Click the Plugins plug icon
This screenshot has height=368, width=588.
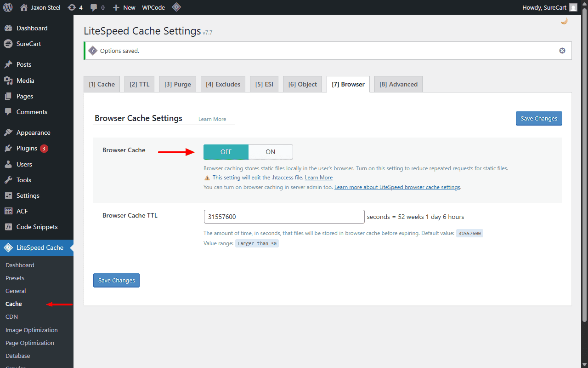(8, 148)
